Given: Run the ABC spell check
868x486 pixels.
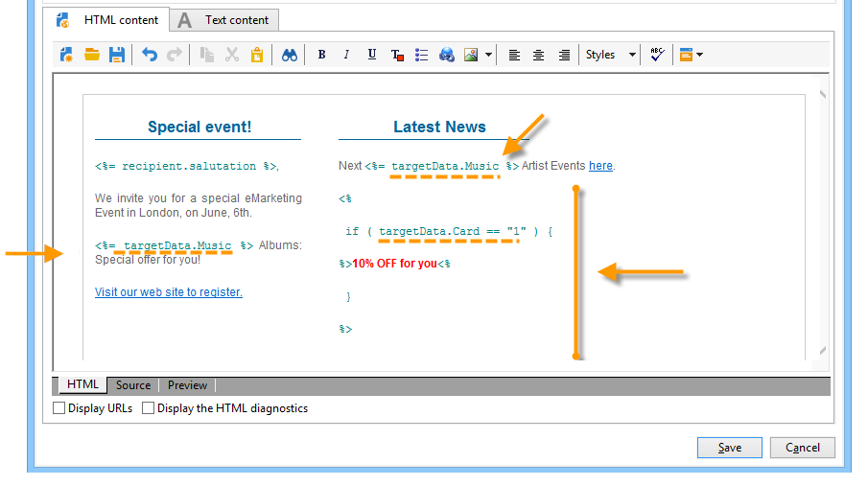Looking at the screenshot, I should click(657, 55).
